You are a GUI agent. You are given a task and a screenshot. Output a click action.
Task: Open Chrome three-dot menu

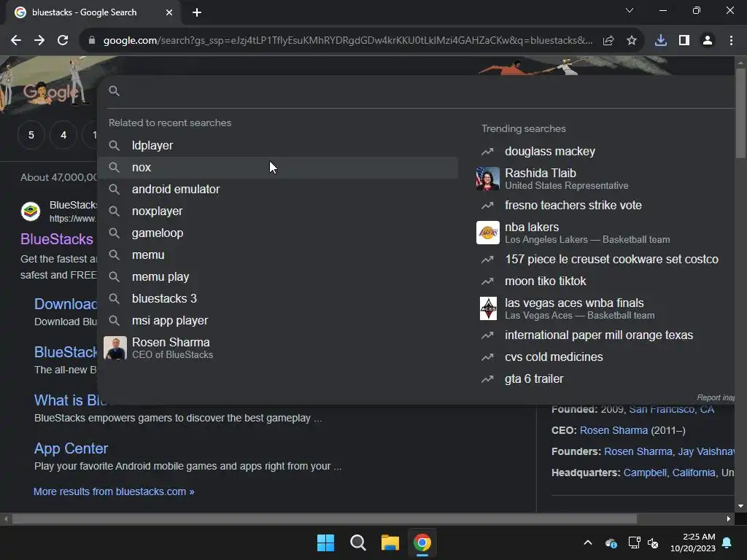pos(731,41)
